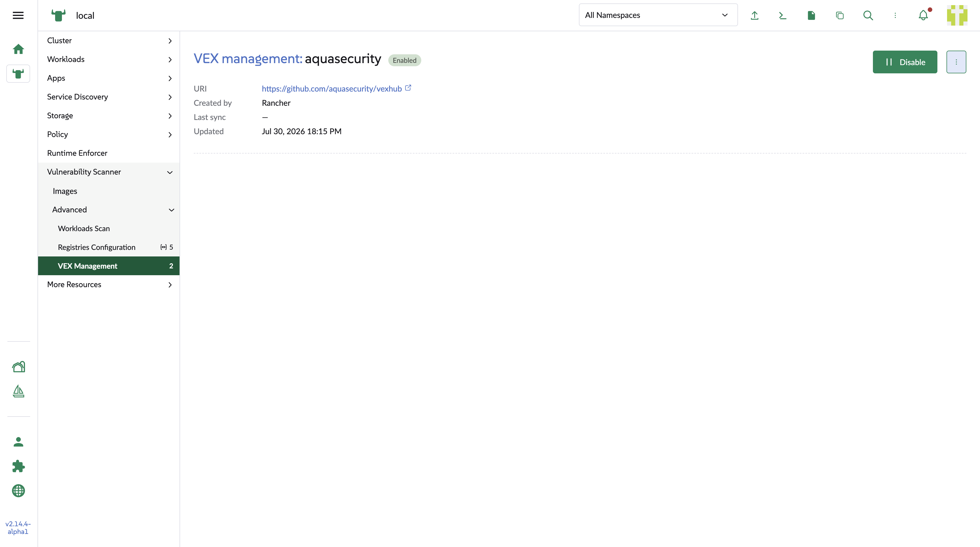The height and width of the screenshot is (547, 980).
Task: Select the VEX Management nav item
Action: 109,266
